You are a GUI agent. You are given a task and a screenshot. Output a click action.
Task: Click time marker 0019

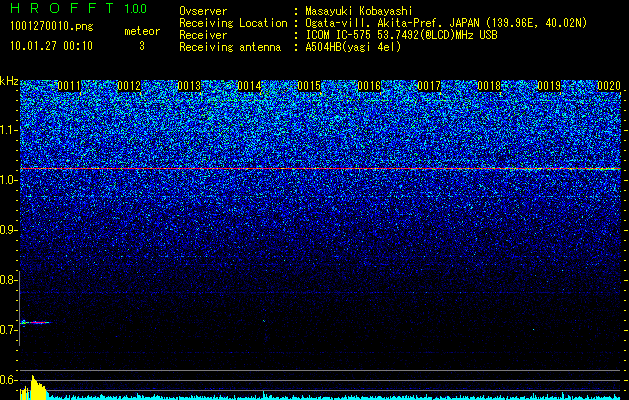pos(549,86)
